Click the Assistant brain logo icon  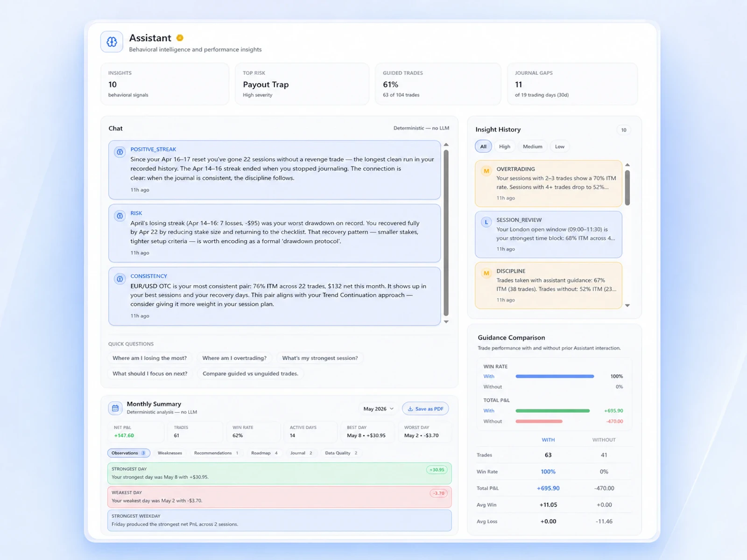(x=112, y=42)
